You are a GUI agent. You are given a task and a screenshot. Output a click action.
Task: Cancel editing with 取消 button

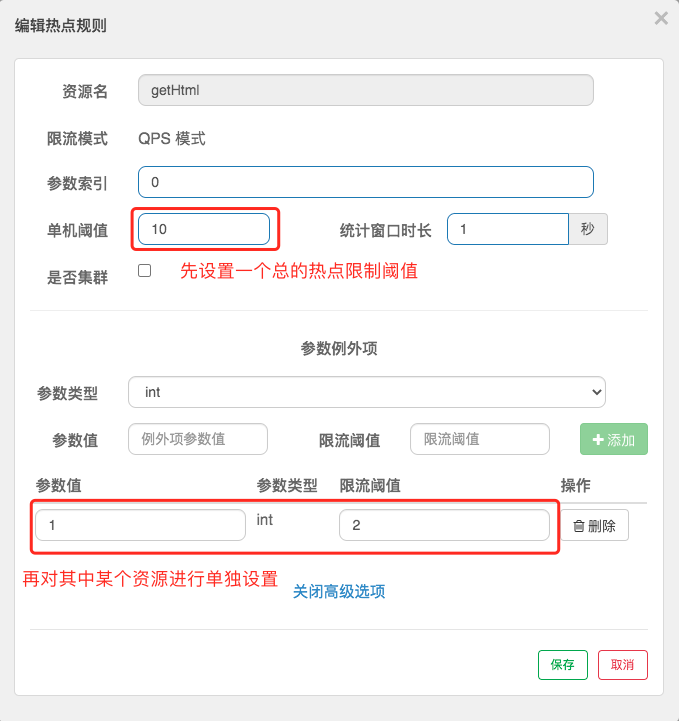[x=622, y=664]
